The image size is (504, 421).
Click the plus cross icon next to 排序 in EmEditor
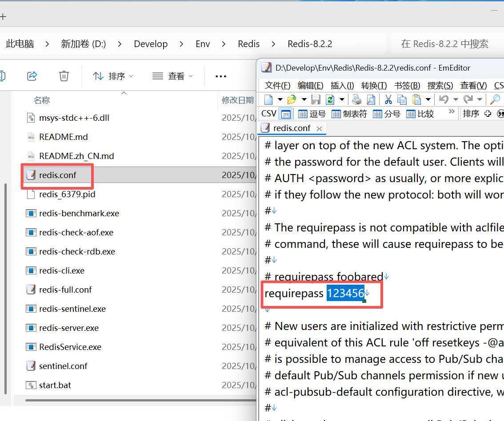pyautogui.click(x=488, y=114)
